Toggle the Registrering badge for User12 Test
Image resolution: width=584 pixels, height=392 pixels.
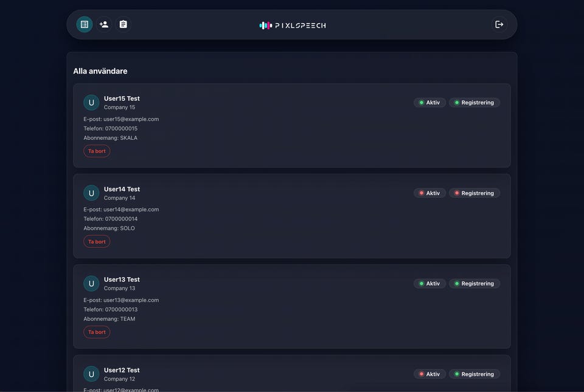(474, 374)
